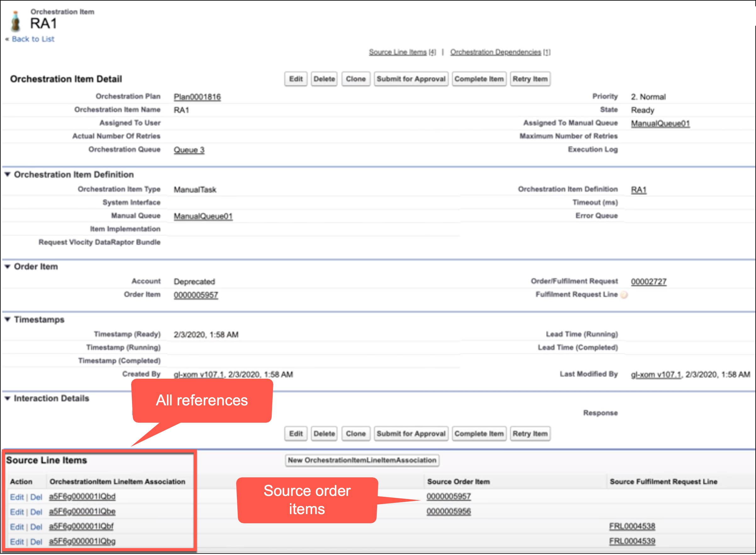Open orchestration plan Plan0001816
756x555 pixels.
click(x=197, y=96)
